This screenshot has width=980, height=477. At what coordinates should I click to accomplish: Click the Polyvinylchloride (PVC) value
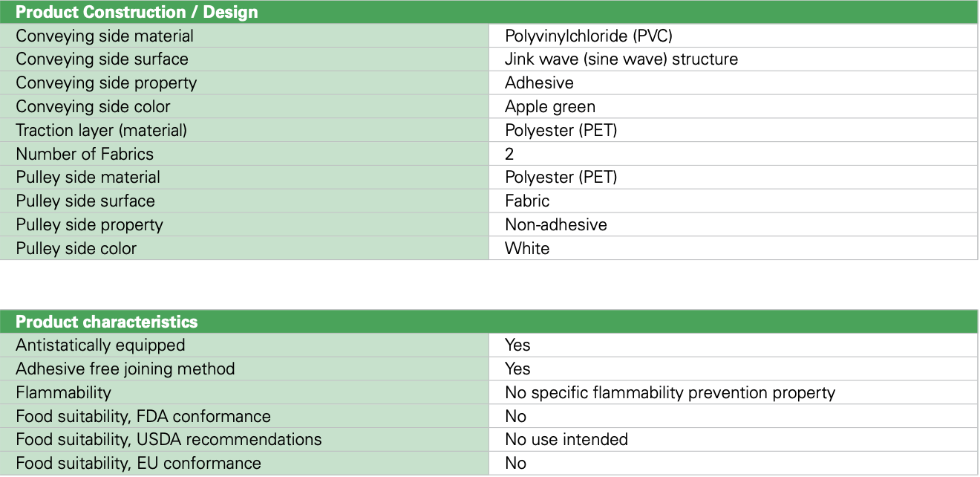(588, 36)
